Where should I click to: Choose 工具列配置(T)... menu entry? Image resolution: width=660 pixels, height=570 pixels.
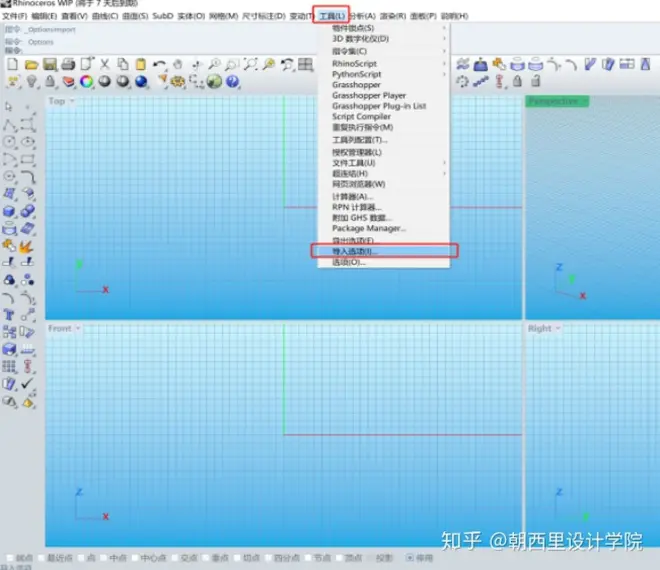coord(360,140)
